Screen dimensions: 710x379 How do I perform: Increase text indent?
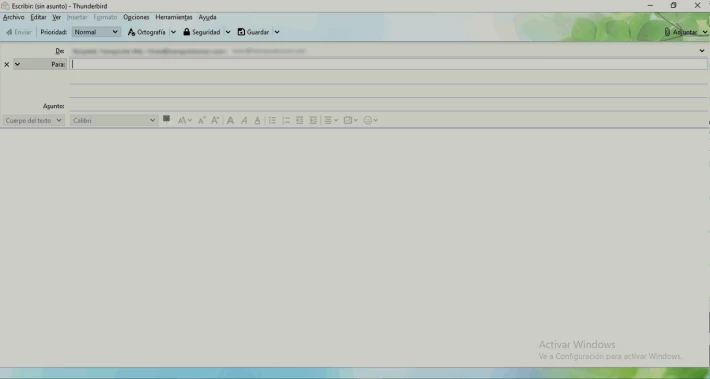pyautogui.click(x=313, y=120)
